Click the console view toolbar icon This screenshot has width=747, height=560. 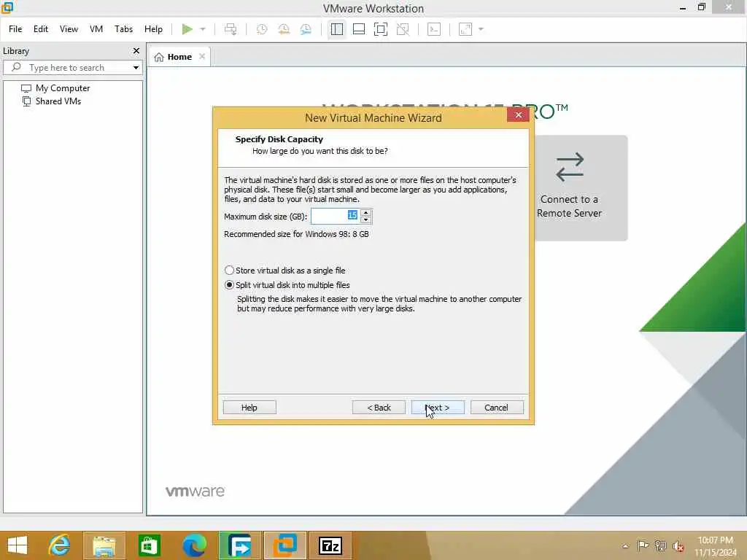434,29
